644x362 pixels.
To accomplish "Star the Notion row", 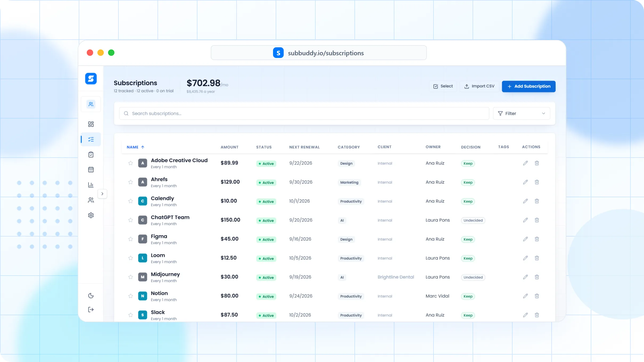I will point(130,296).
